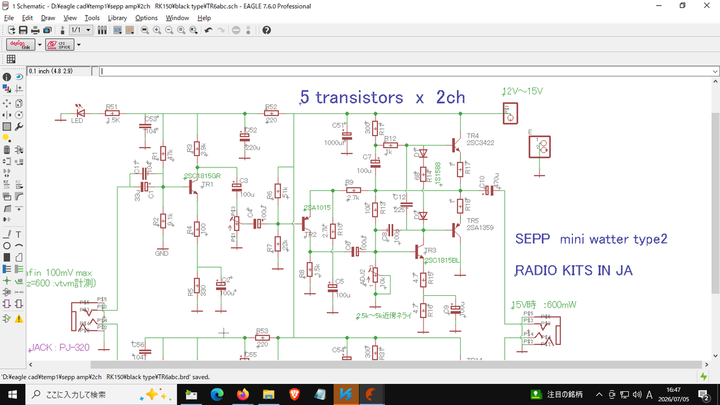This screenshot has width=720, height=405.
Task: Expand the LTspice button dropdown arrow
Action: 79,45
